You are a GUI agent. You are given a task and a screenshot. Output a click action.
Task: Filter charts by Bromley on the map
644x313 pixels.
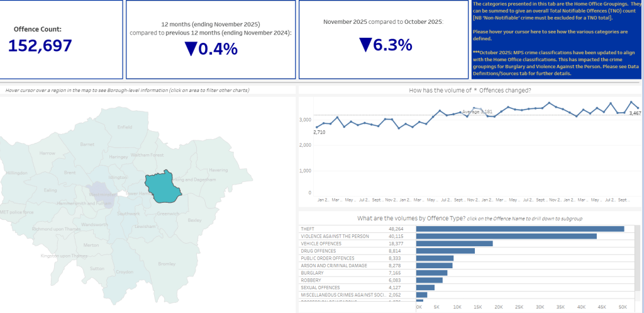(166, 263)
